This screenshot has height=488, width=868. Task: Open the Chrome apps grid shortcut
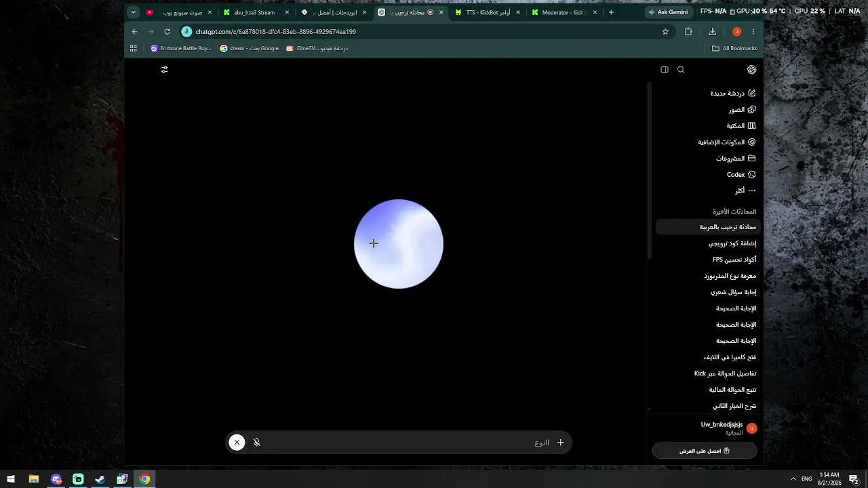pyautogui.click(x=134, y=48)
